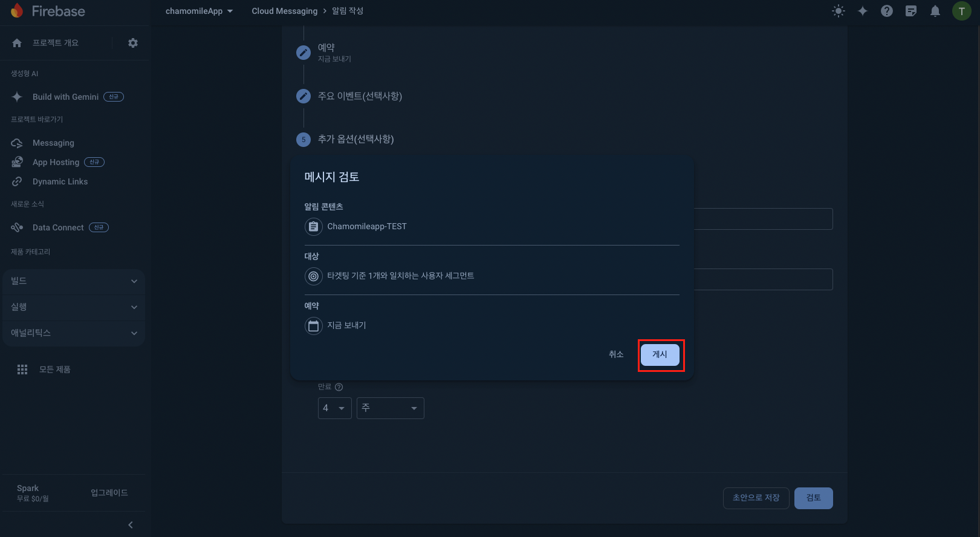The height and width of the screenshot is (537, 980).
Task: Click the user account avatar T
Action: (961, 11)
